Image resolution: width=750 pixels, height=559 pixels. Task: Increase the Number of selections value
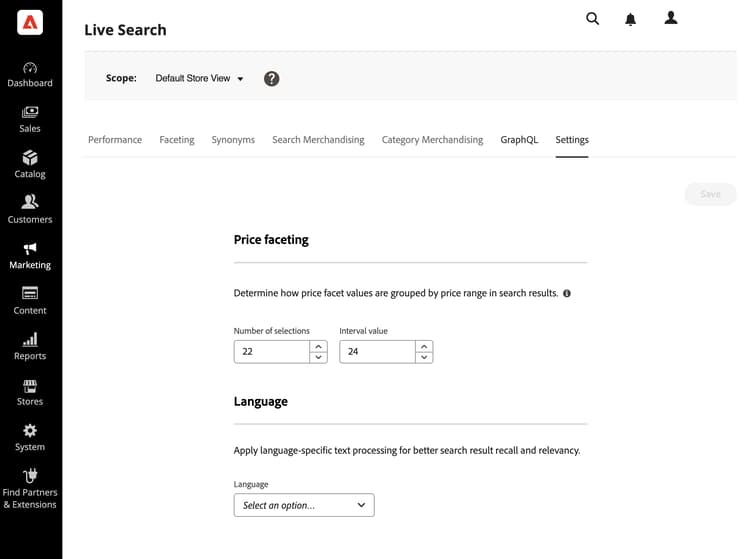point(319,346)
